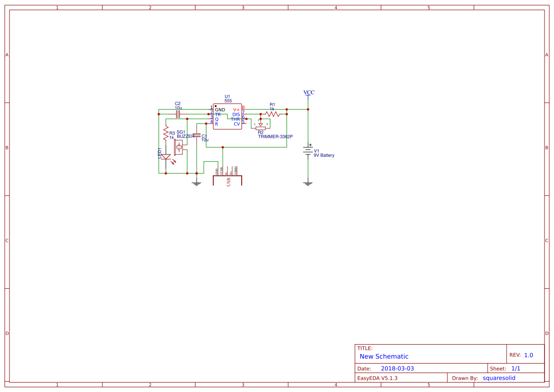Click the '10u' value under C2
The image size is (554, 392).
178,108
